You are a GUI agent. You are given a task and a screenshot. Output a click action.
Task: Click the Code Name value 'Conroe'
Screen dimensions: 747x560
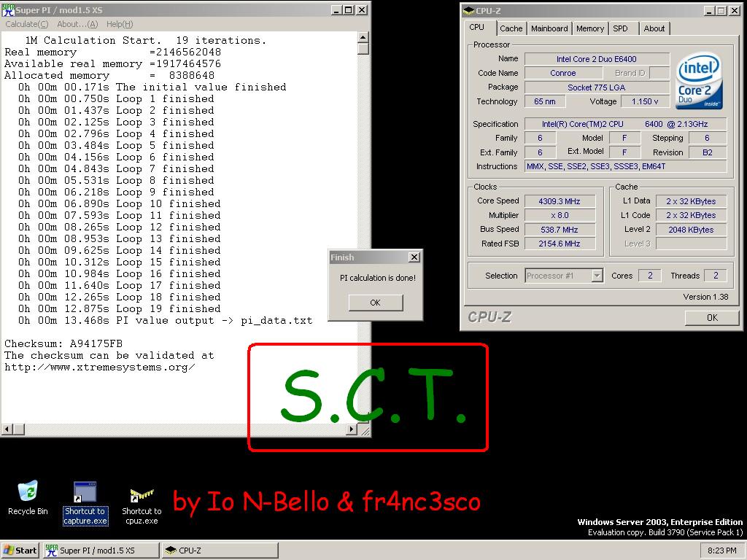click(x=563, y=73)
